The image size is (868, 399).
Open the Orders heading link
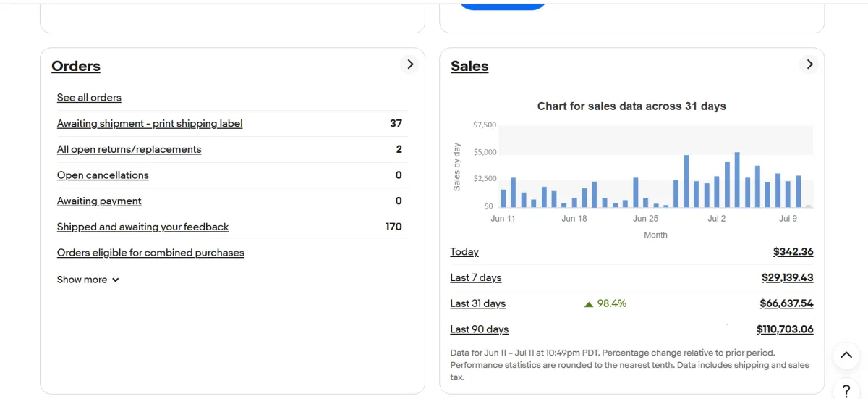click(x=76, y=66)
